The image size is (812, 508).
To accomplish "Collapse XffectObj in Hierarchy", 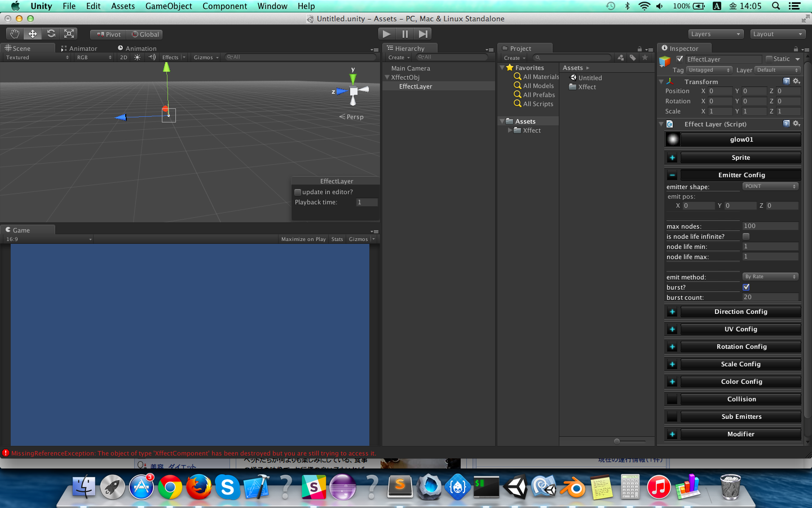I will pos(387,77).
